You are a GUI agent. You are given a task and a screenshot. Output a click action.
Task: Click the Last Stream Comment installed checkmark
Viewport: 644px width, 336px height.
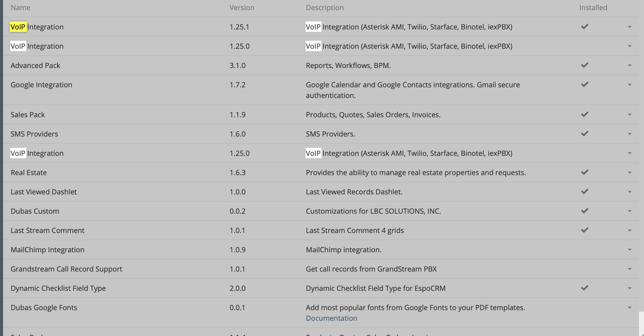click(584, 230)
